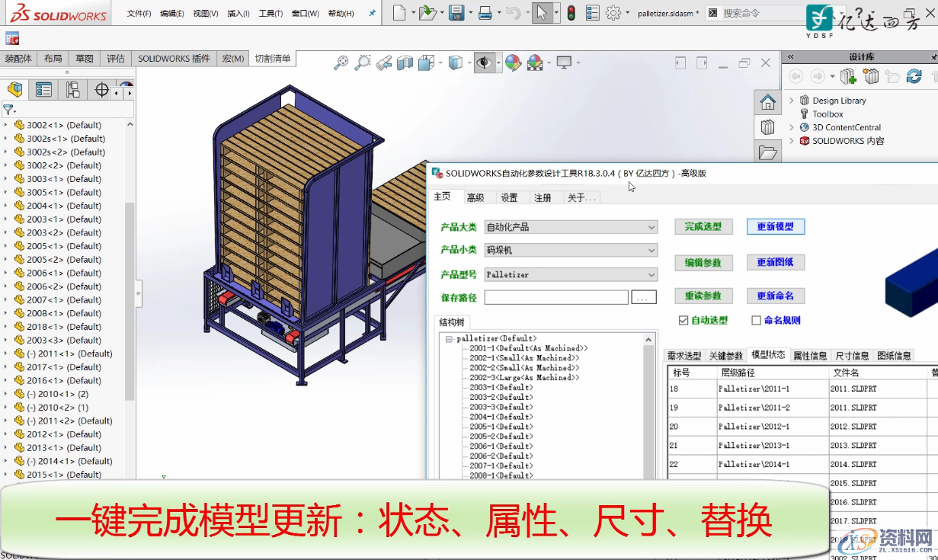
Task: Click the 完成选型 button
Action: click(703, 226)
